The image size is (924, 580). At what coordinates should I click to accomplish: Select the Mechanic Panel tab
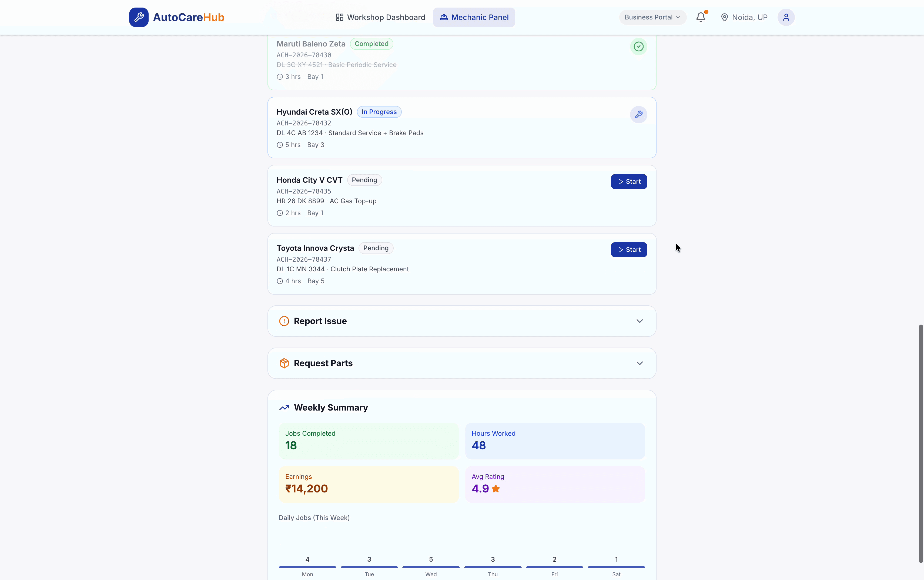(x=474, y=17)
